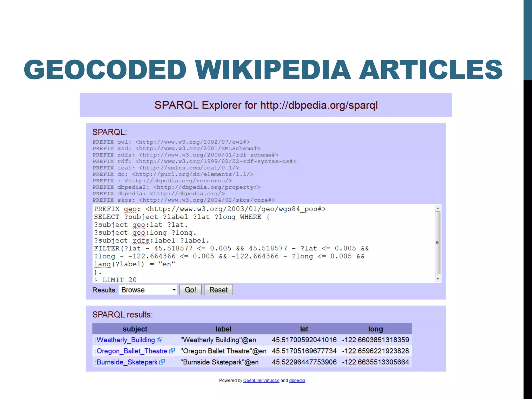The image size is (532, 399).
Task: Click the query box scrollbar thumb
Action: [438, 242]
